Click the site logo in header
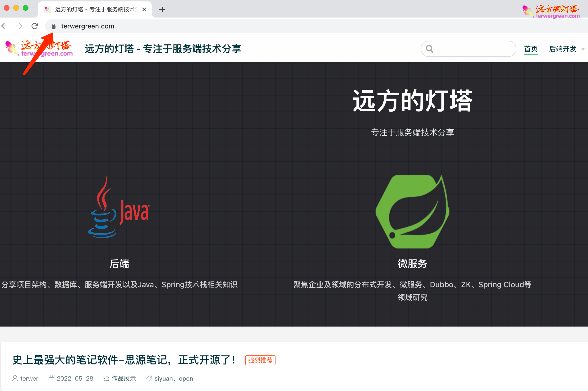This screenshot has width=588, height=391. coord(39,48)
